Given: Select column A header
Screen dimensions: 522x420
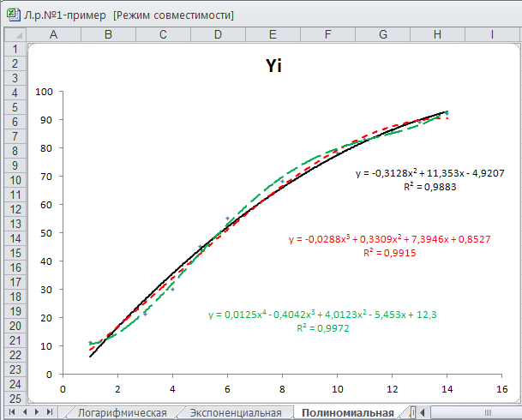Looking at the screenshot, I should (53, 34).
